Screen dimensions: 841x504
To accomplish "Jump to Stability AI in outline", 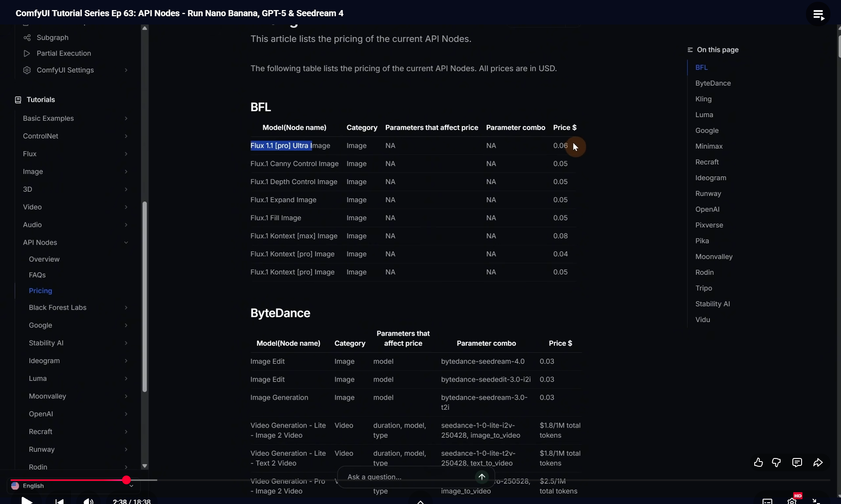I will [712, 304].
